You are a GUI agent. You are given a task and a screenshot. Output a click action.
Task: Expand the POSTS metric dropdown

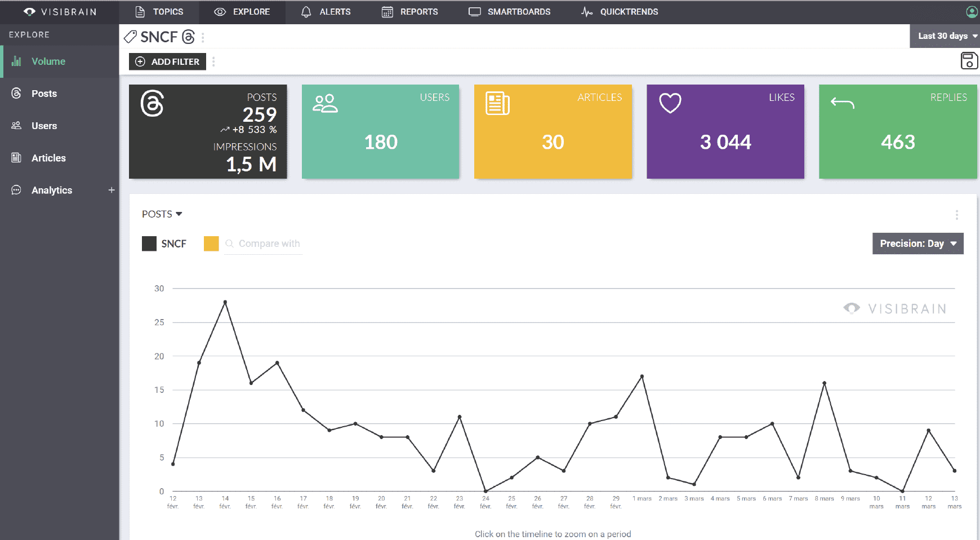coord(162,214)
